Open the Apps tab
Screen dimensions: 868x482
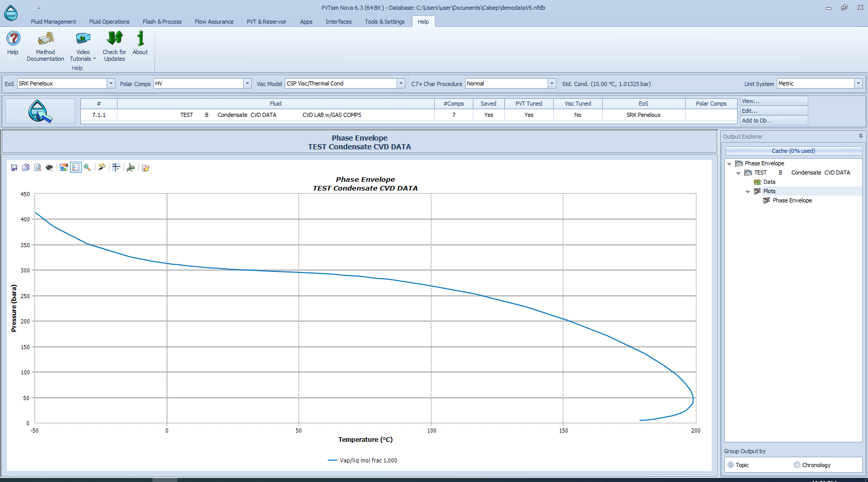click(x=307, y=22)
